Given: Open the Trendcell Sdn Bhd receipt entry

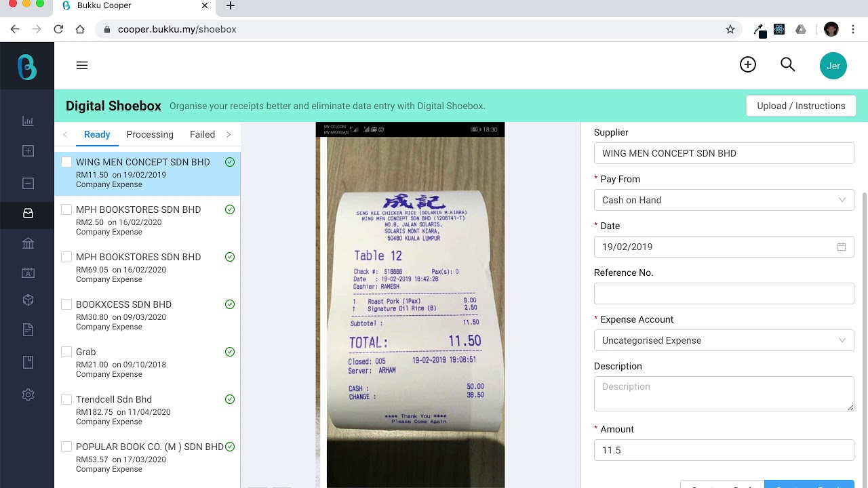Looking at the screenshot, I should (x=147, y=410).
